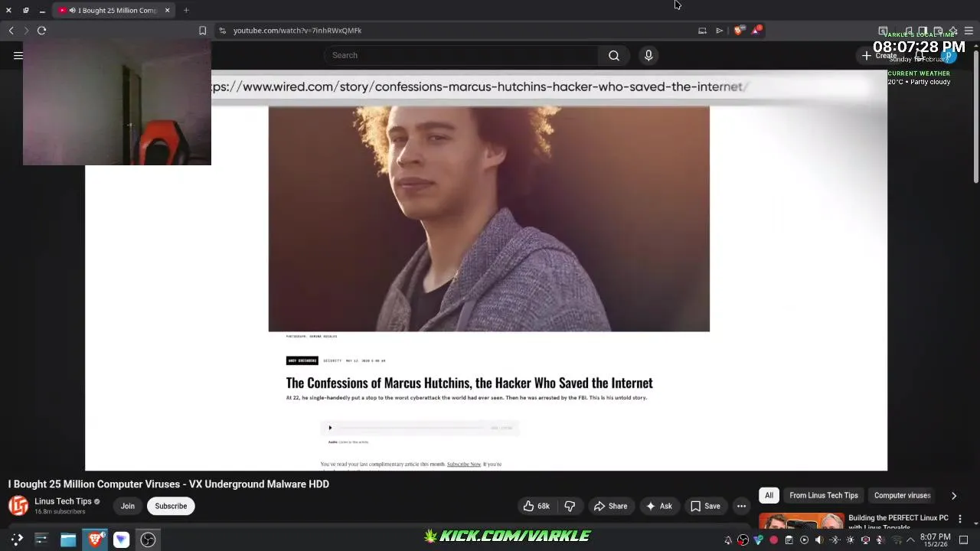Viewport: 980px width, 551px height.
Task: Select the Computer viruses chip
Action: [902, 495]
